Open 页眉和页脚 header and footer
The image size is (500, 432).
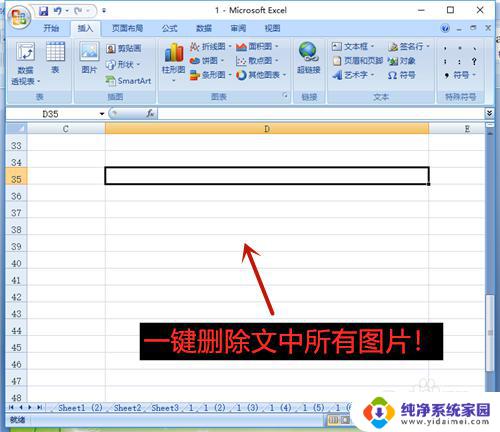(357, 61)
